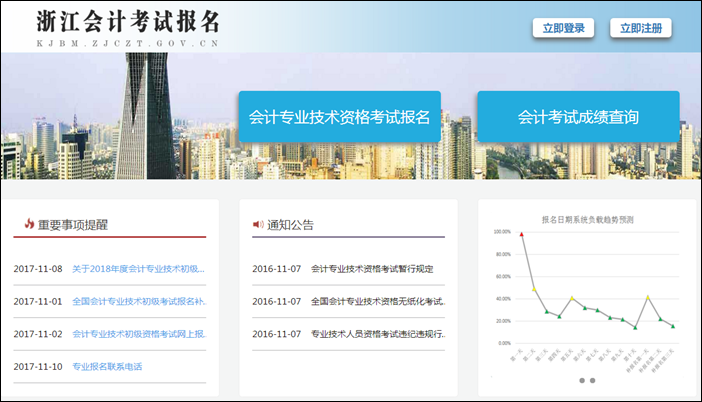Open 会计专业技术初级资格考试网上报 link
Image resolution: width=702 pixels, height=402 pixels.
pos(138,334)
